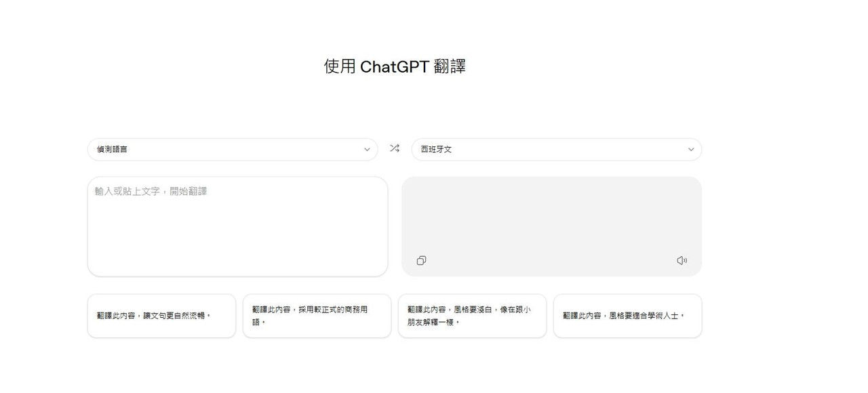Open the 西班牙文 target language dropdown
This screenshot has height=393, width=868.
click(x=557, y=149)
